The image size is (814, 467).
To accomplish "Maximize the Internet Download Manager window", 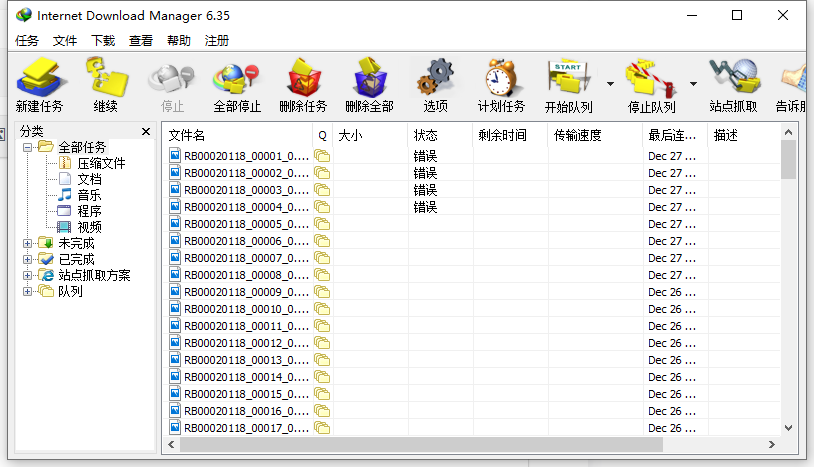I will click(737, 16).
